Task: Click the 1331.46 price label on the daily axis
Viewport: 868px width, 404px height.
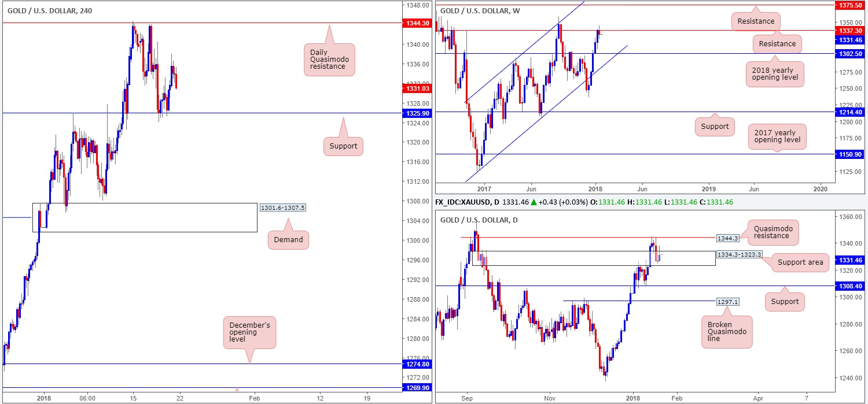Action: click(850, 261)
